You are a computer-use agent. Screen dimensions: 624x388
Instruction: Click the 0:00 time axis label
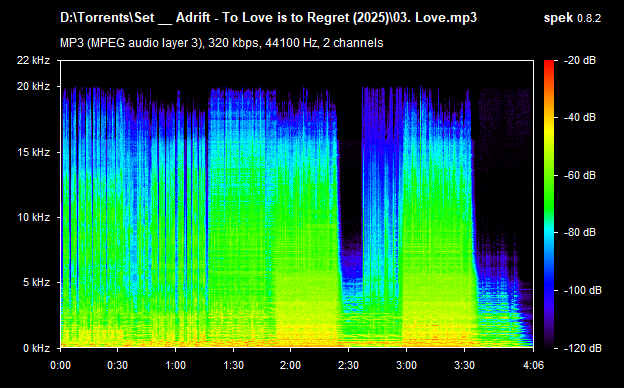(60, 365)
